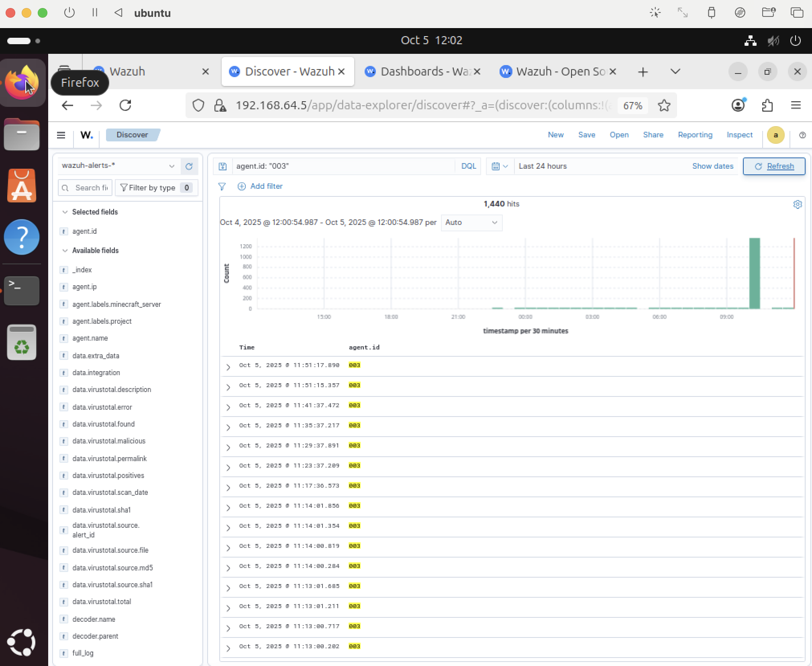The height and width of the screenshot is (666, 812).
Task: Expand the 11:51:17.890 log row
Action: click(x=228, y=367)
